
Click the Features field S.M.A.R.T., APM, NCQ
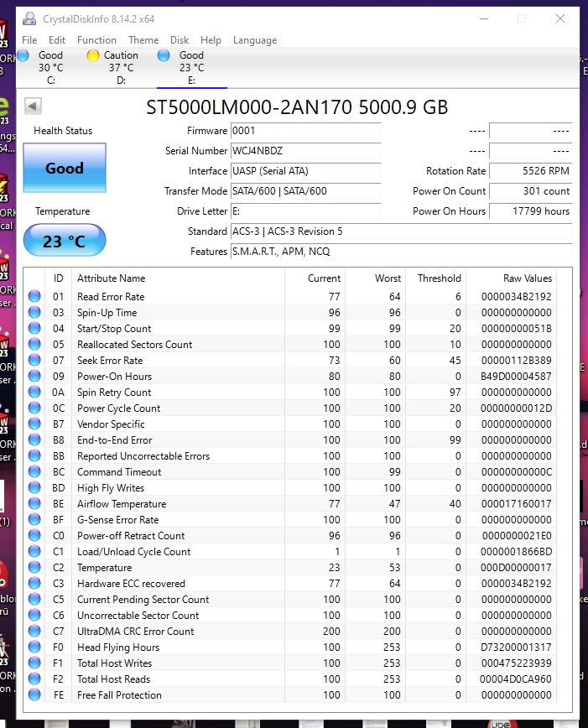click(x=401, y=251)
